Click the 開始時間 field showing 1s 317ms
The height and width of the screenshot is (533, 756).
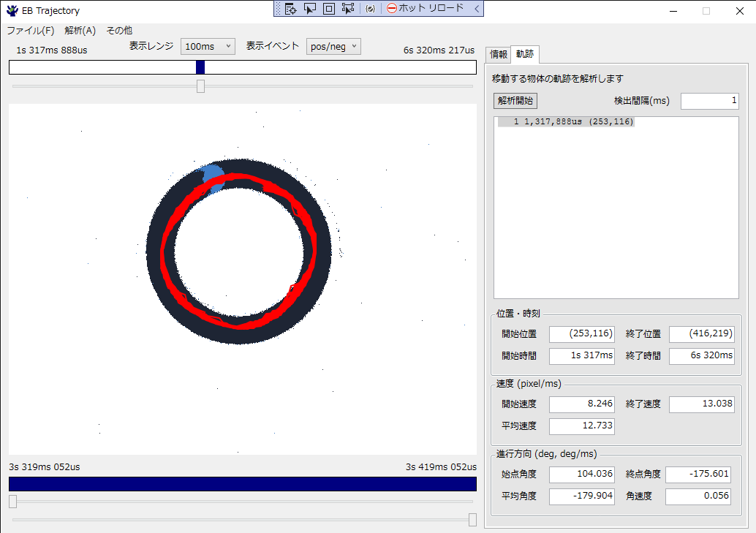582,355
